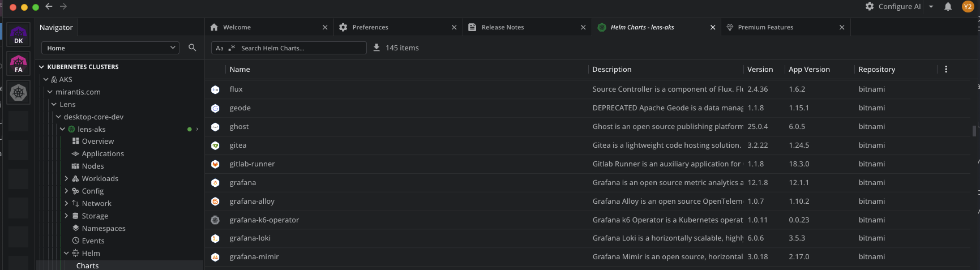980x270 pixels.
Task: Select the Navigator panel tab
Action: [56, 27]
